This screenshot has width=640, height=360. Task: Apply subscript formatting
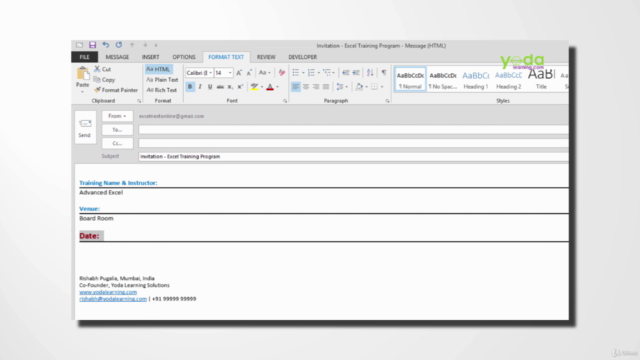230,87
